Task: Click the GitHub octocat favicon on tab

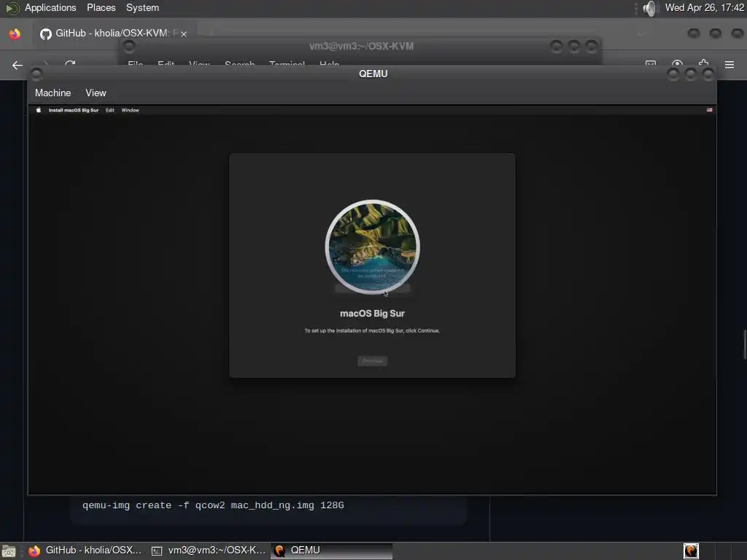Action: click(x=46, y=34)
